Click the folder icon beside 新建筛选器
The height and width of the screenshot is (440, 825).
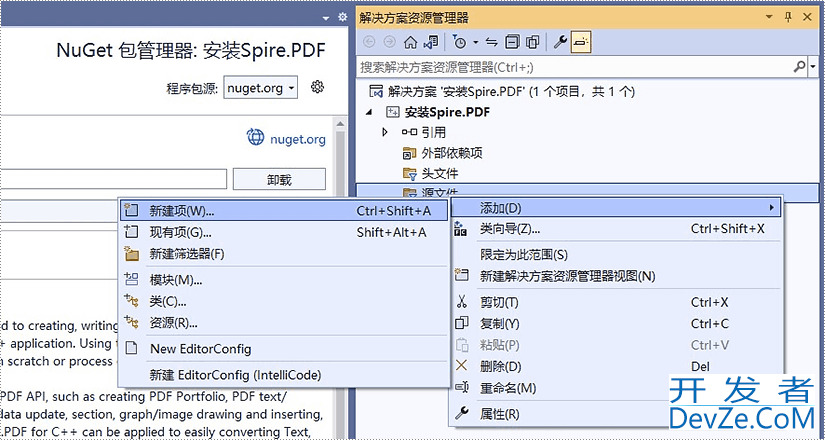pyautogui.click(x=131, y=254)
